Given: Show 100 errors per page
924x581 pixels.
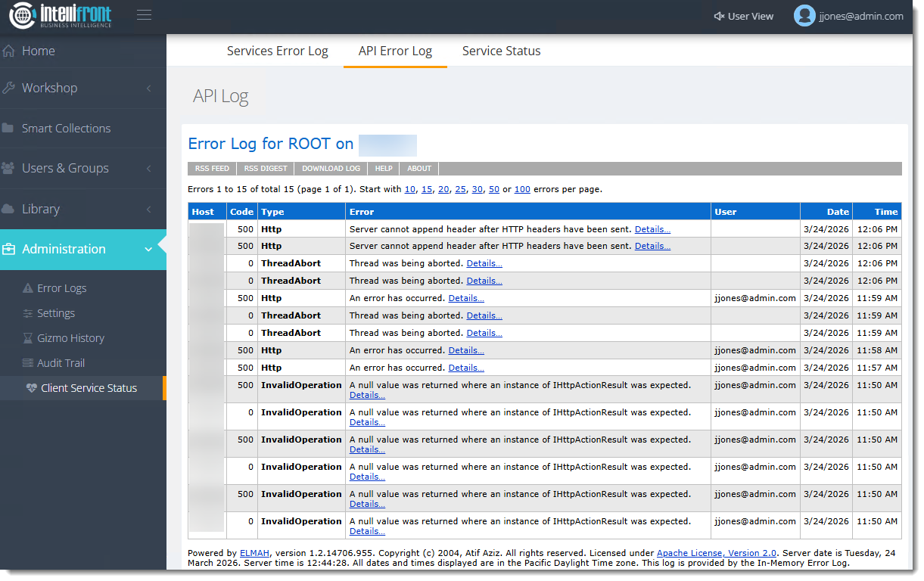Looking at the screenshot, I should [x=522, y=189].
